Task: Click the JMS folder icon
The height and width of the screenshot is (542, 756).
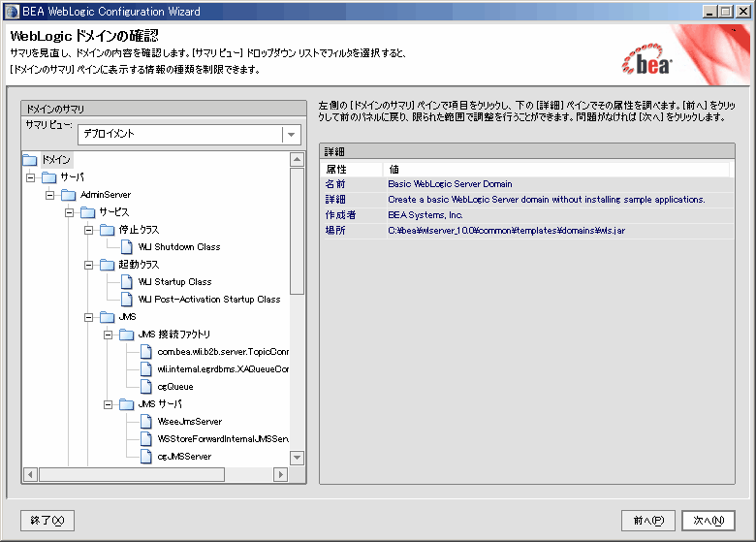Action: pyautogui.click(x=107, y=317)
